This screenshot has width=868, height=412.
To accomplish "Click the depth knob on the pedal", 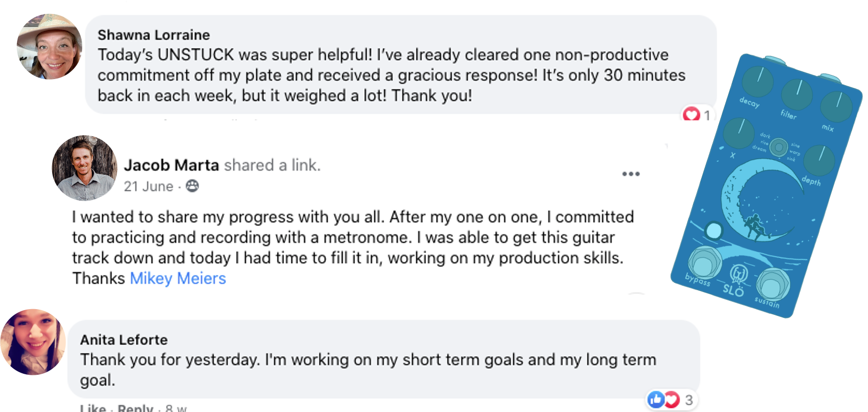I will 819,160.
